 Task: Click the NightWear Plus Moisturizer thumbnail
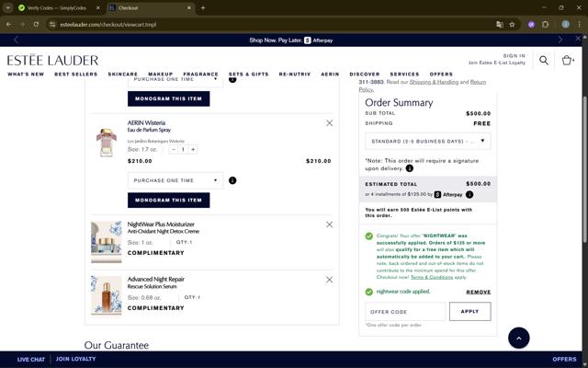pyautogui.click(x=107, y=242)
